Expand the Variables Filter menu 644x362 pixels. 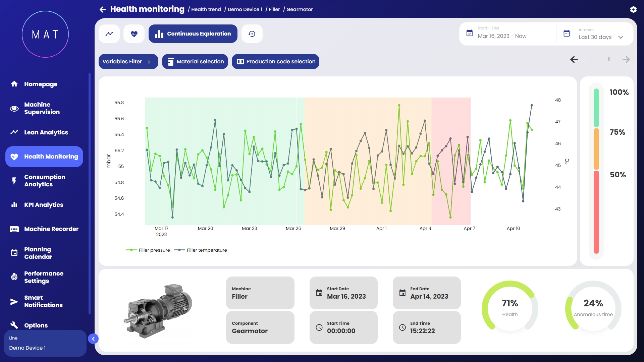tap(128, 62)
